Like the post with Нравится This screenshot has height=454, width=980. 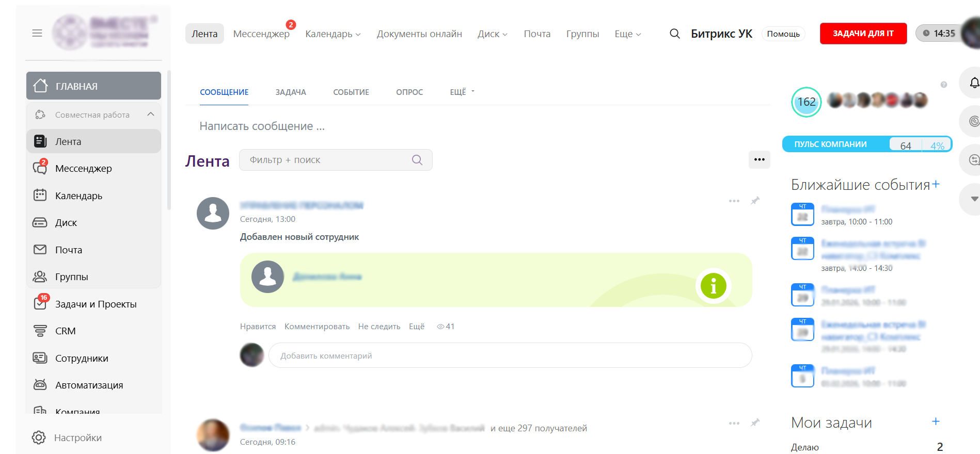258,327
